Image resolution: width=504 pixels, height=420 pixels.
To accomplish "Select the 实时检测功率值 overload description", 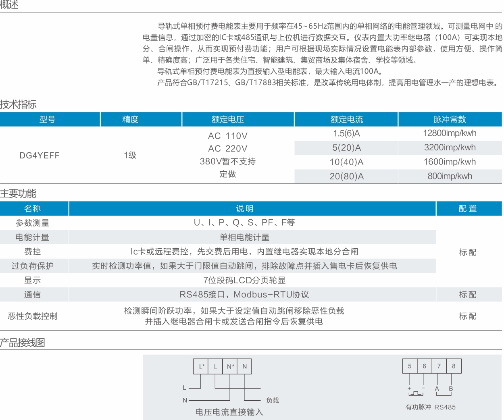I will tap(244, 266).
